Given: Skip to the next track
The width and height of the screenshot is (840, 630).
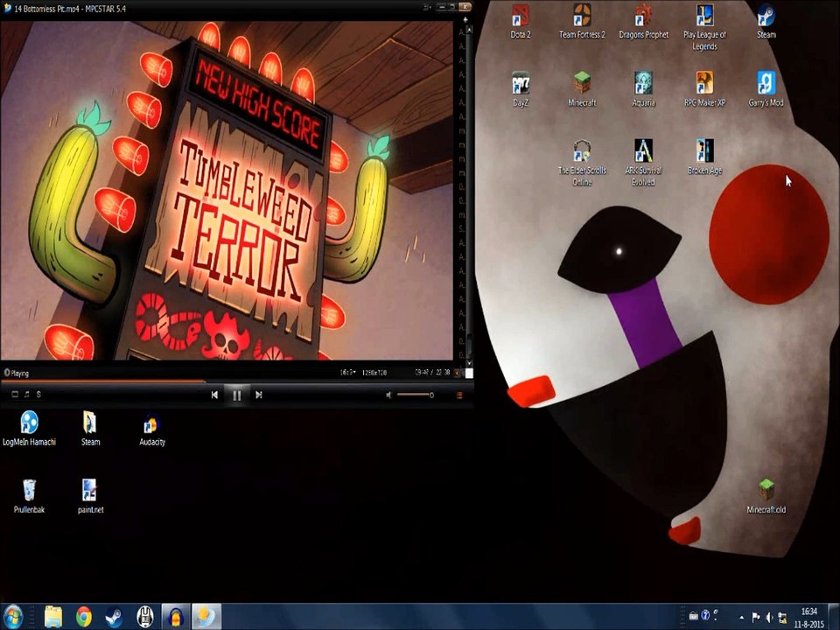Looking at the screenshot, I should pyautogui.click(x=259, y=395).
